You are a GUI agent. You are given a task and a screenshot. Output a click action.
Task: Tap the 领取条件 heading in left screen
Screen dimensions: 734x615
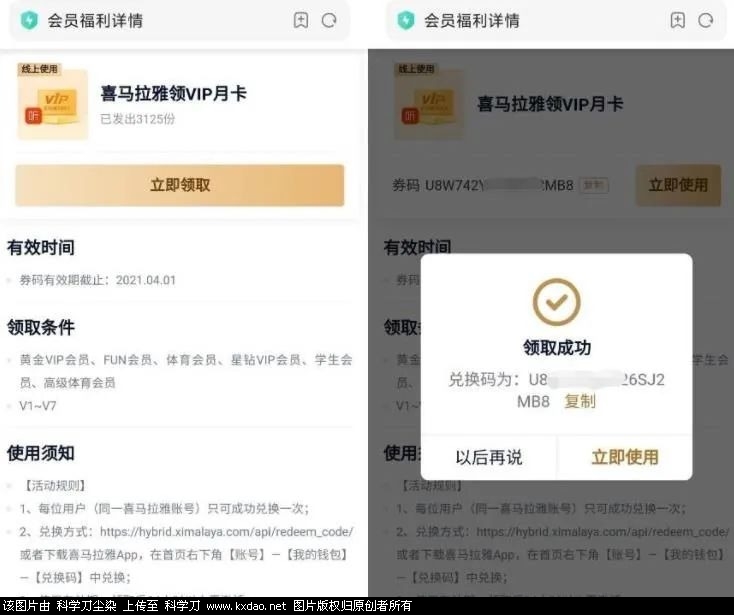tap(41, 327)
